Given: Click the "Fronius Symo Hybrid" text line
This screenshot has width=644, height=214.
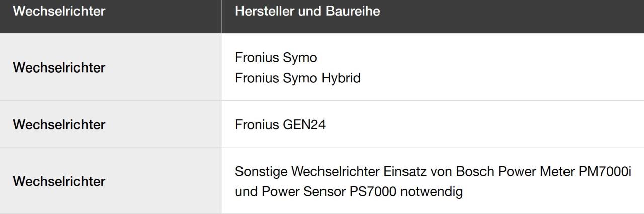Looking at the screenshot, I should [298, 79].
